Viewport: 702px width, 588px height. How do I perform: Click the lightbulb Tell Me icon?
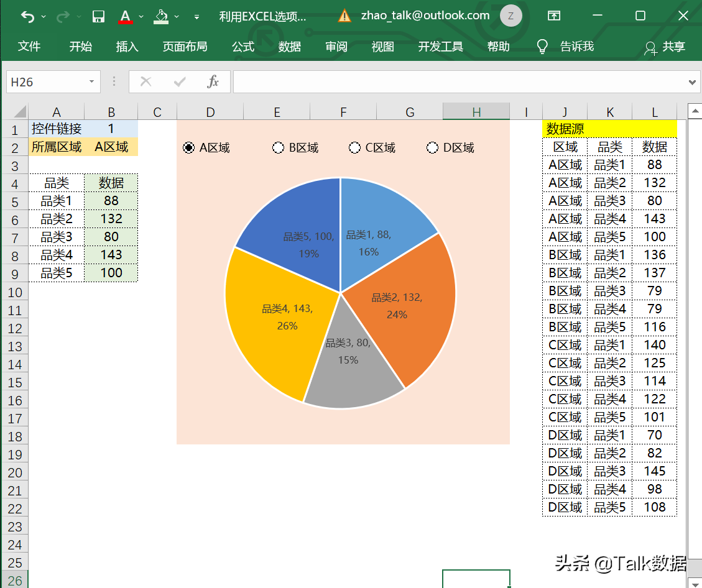pos(542,47)
